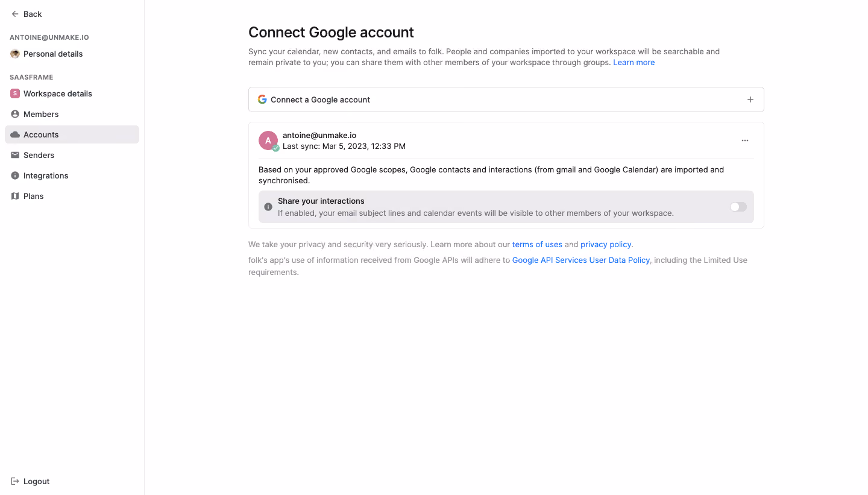868x495 pixels.
Task: Click the SAASFRAME sidebar header
Action: [x=31, y=77]
